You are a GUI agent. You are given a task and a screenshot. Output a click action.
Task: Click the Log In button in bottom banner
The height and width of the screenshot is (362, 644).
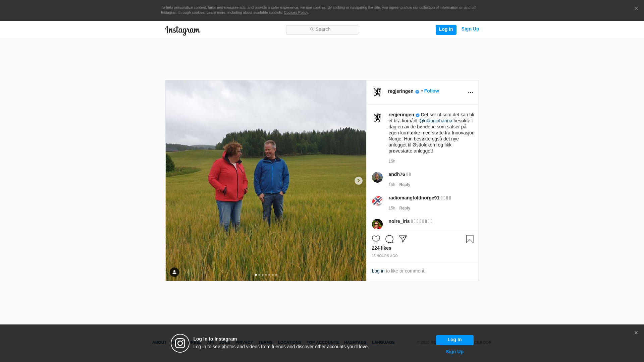click(455, 340)
